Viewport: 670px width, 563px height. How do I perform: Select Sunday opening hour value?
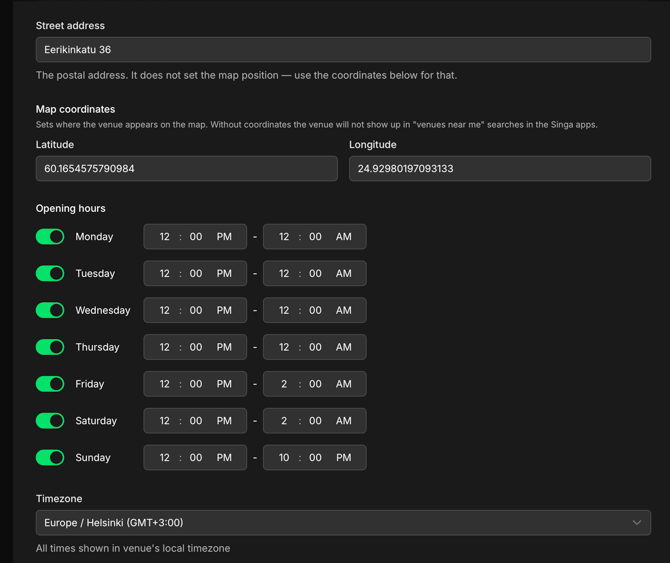pyautogui.click(x=165, y=457)
